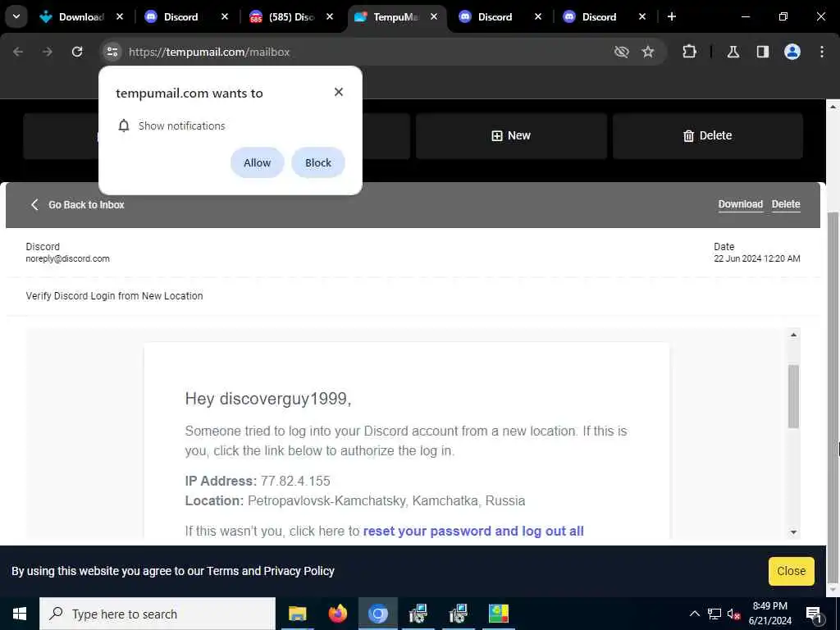Click the Chrome taskbar icon
Screen dimensions: 840x630
tap(377, 614)
